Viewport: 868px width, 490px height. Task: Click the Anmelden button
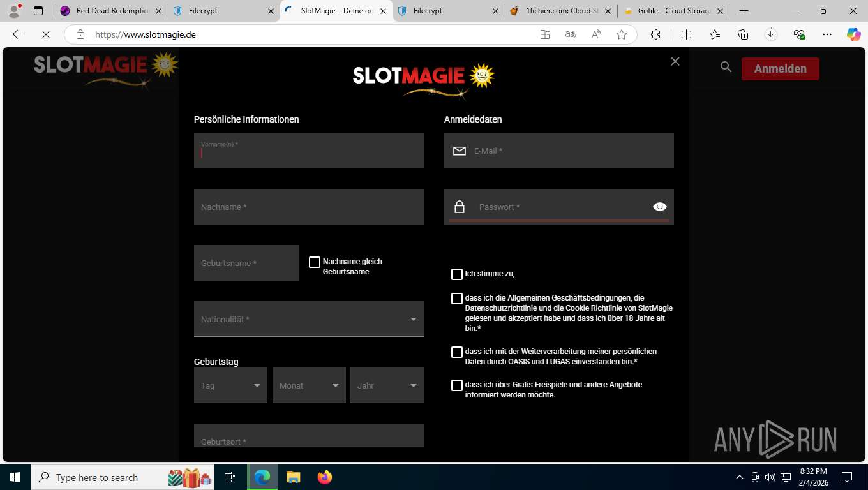click(780, 68)
